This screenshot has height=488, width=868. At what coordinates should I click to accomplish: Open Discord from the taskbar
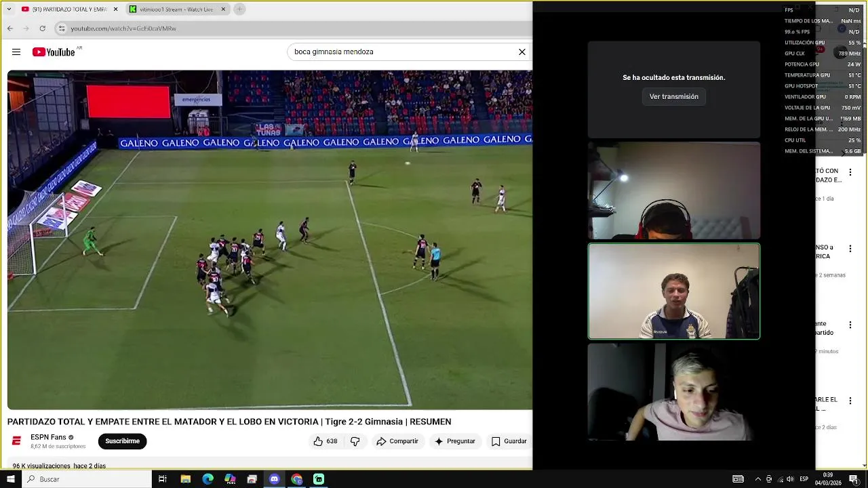coord(274,479)
